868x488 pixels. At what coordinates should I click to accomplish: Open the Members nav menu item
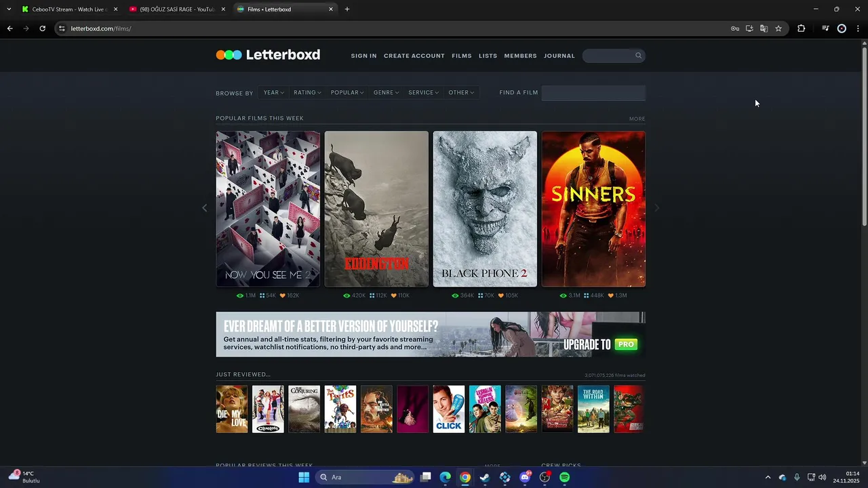520,56
